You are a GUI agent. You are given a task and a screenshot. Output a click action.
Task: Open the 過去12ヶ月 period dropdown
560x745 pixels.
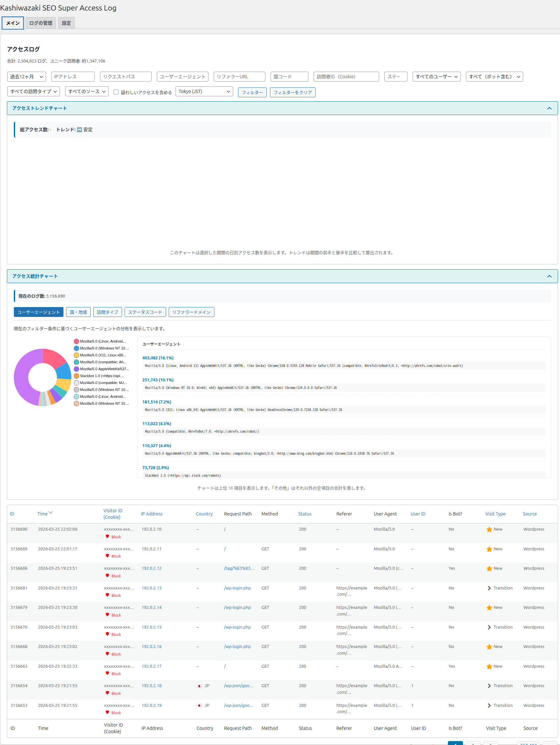(x=27, y=77)
